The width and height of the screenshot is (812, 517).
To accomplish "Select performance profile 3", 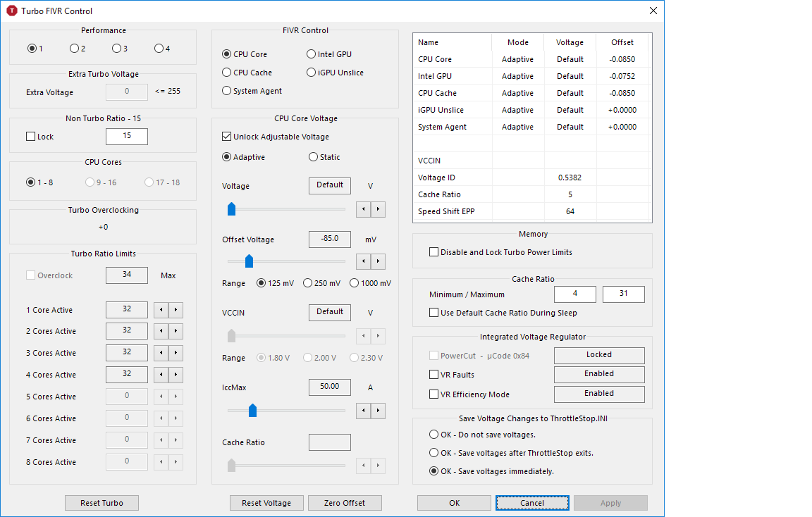I will tap(116, 49).
